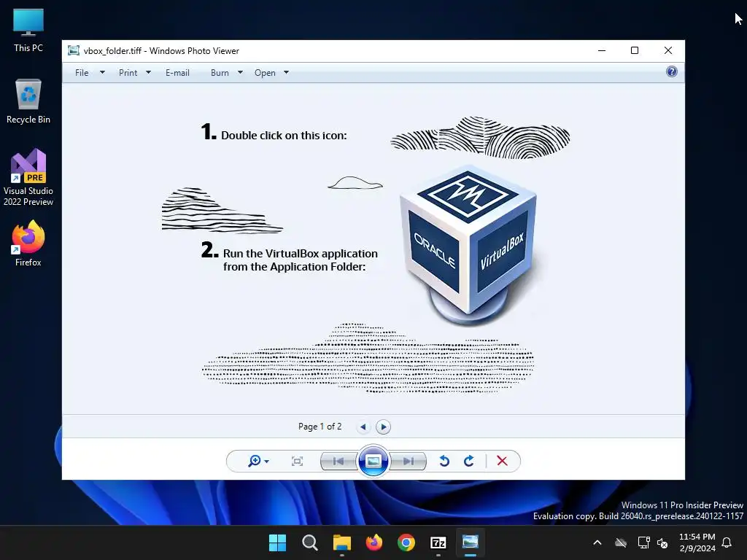Click the Actual Size fit icon
The image size is (747, 560).
coord(297,461)
